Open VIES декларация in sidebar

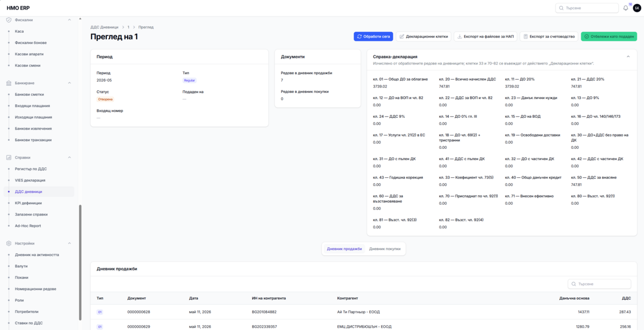tap(39, 180)
